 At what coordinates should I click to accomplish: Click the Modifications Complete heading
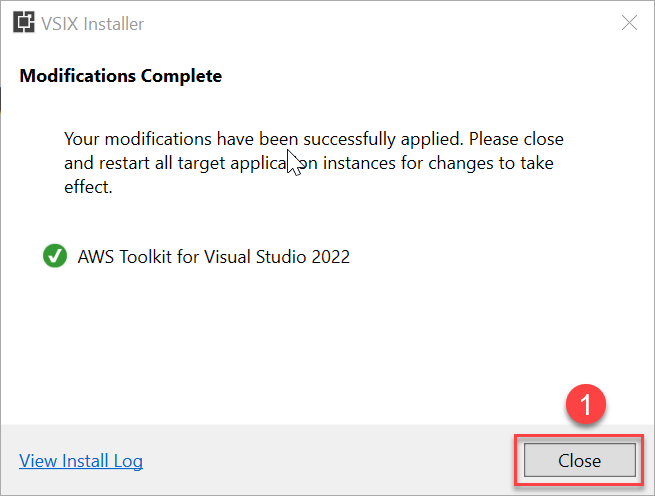(x=121, y=76)
